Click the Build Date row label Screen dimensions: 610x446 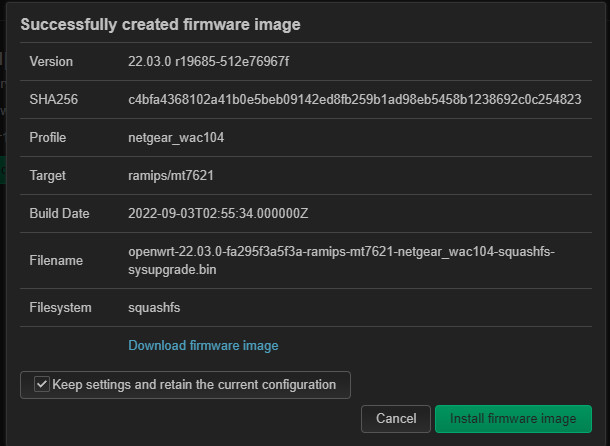coord(59,213)
